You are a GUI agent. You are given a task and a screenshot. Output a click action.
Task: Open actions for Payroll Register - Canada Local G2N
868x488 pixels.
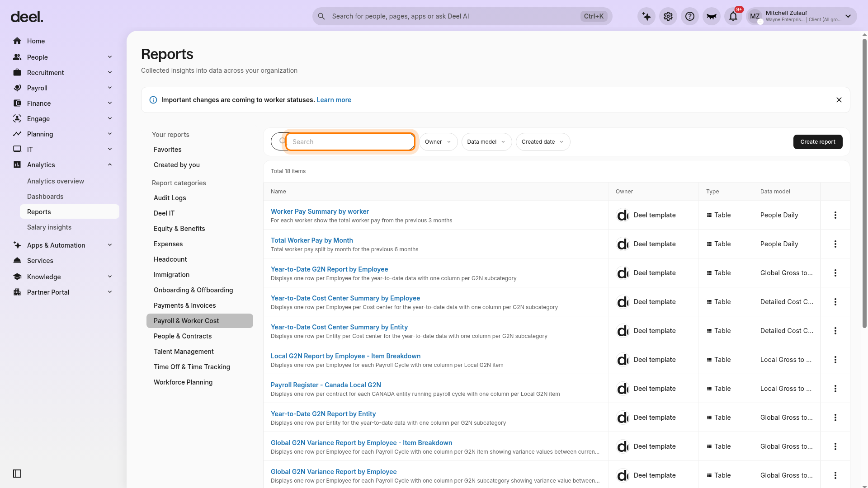[x=835, y=389]
